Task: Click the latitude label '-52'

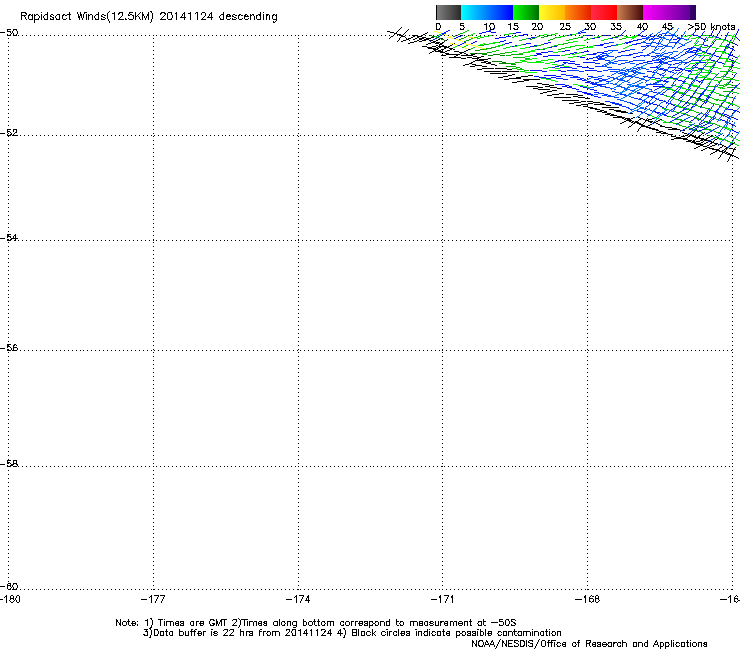Action: (x=9, y=133)
